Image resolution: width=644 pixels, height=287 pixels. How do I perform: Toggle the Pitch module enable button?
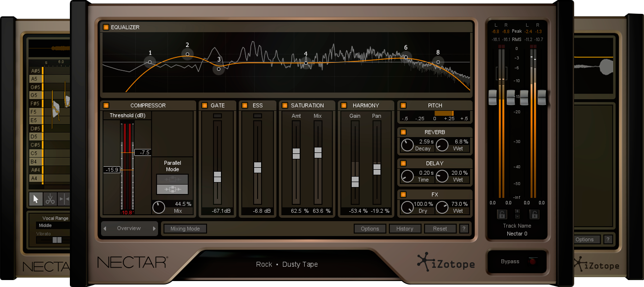coord(403,105)
